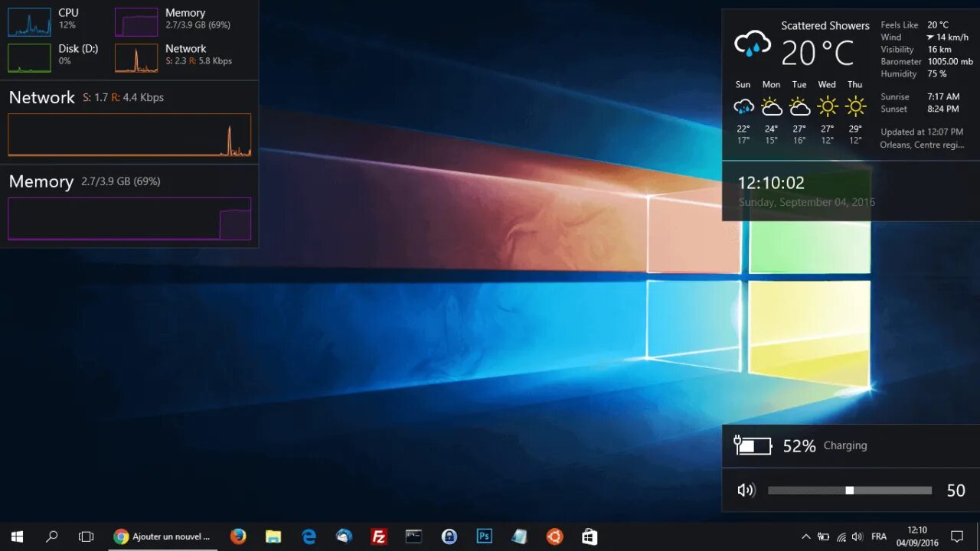The image size is (980, 551).
Task: Click the Scattered Showers heading
Action: [825, 25]
